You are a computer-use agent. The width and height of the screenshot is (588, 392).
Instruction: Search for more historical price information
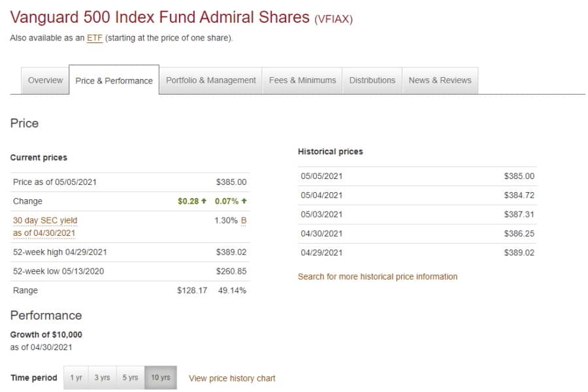click(378, 276)
